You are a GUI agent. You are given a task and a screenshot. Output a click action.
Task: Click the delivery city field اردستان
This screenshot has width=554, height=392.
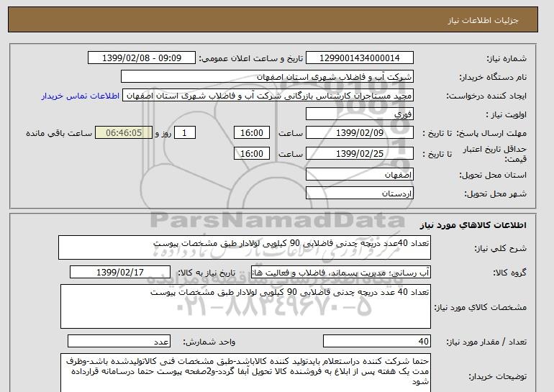360,193
